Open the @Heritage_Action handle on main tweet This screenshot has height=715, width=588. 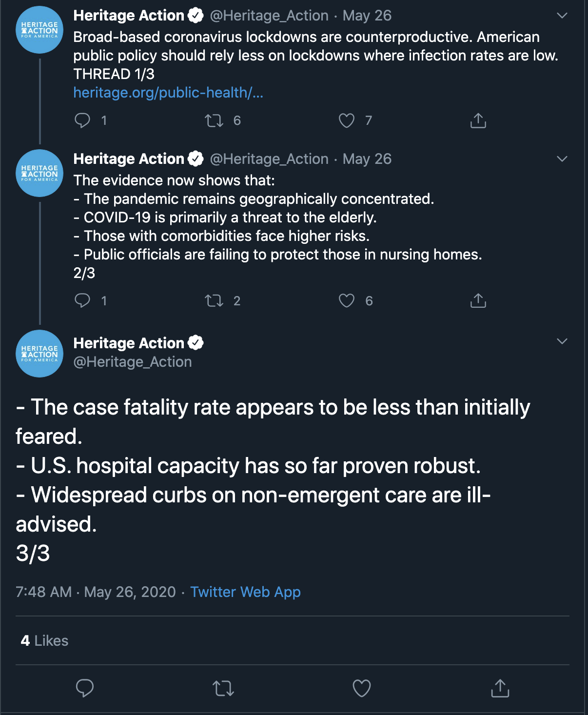click(133, 362)
